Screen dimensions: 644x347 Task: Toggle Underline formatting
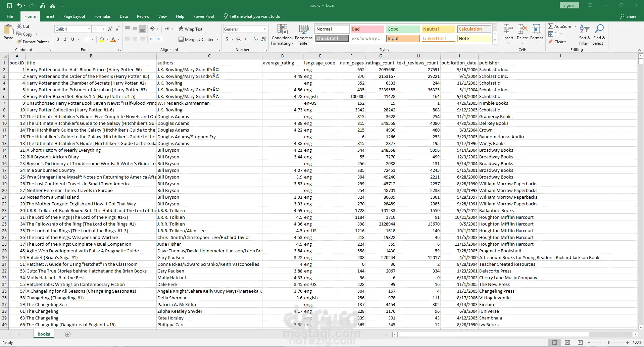coord(72,39)
